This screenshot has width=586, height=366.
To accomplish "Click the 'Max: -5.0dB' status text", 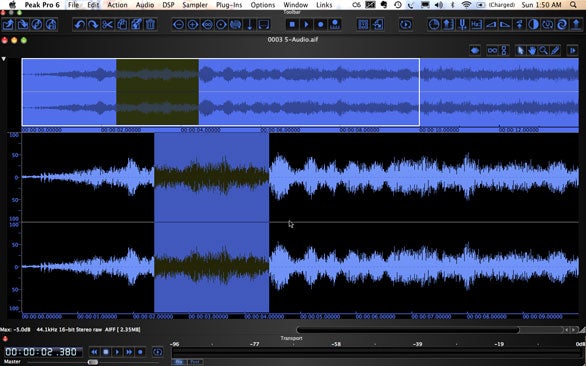I will coord(15,329).
